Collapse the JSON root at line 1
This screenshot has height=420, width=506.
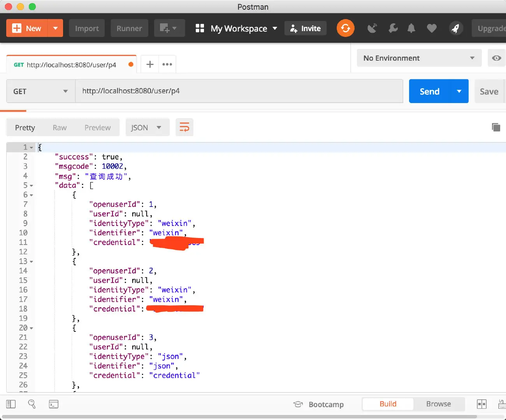click(32, 148)
